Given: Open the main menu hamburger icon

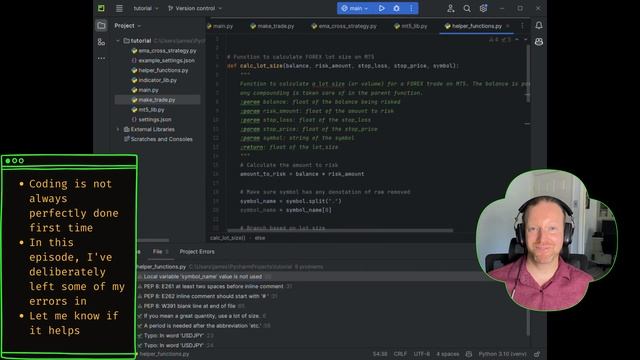Looking at the screenshot, I should [119, 8].
